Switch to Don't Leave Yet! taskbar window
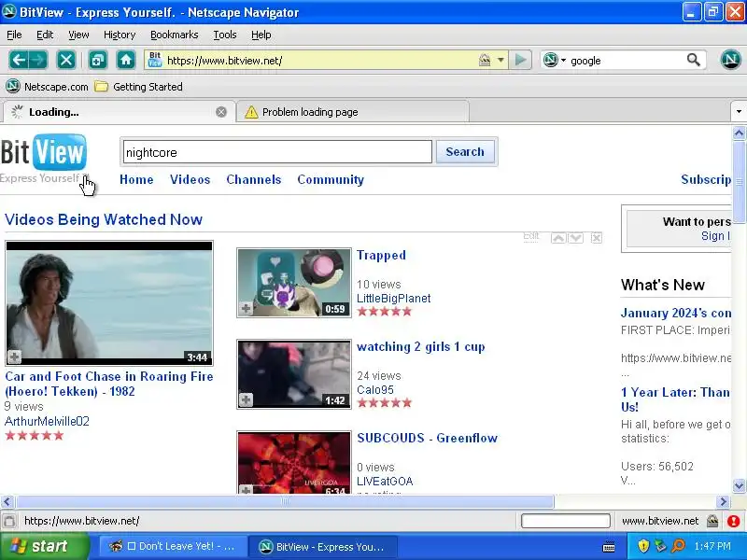The height and width of the screenshot is (560, 747). [174, 547]
